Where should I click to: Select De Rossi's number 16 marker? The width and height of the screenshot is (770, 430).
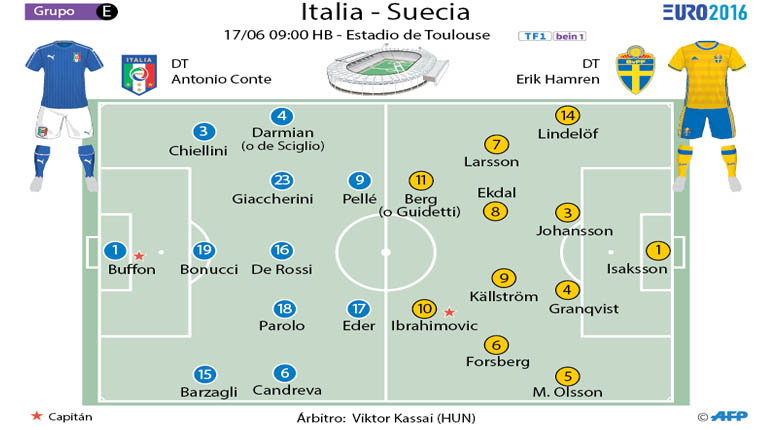point(282,250)
